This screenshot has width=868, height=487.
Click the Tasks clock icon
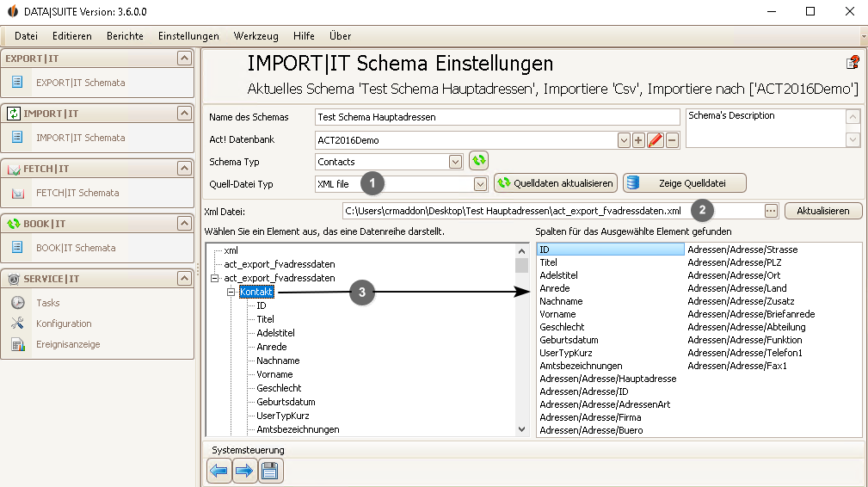tap(18, 302)
